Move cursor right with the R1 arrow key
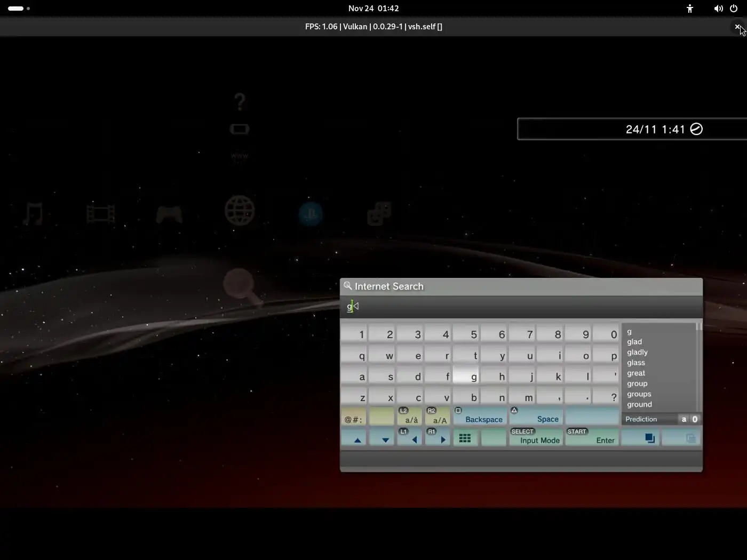Image resolution: width=747 pixels, height=560 pixels. [x=438, y=438]
